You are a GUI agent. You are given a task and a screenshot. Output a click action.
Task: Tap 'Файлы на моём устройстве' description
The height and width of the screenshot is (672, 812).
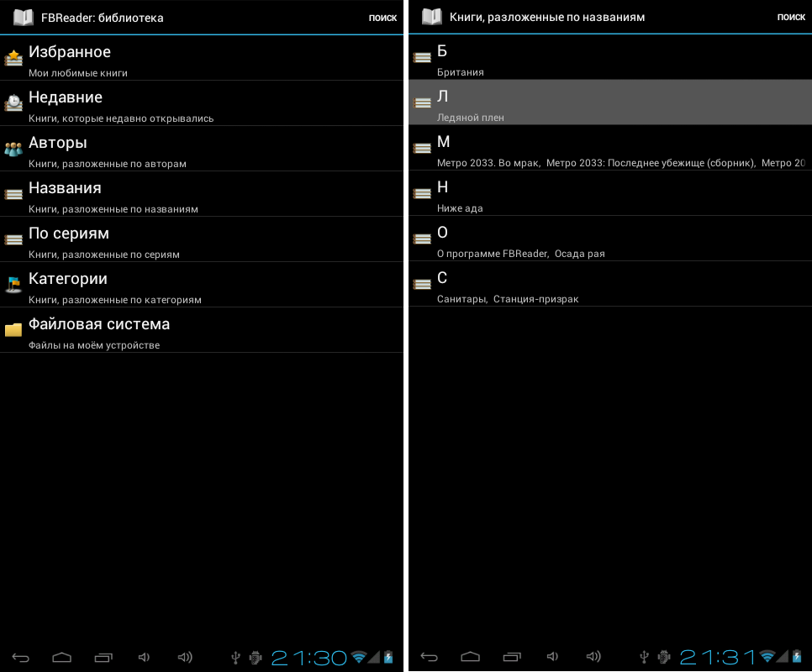point(94,345)
